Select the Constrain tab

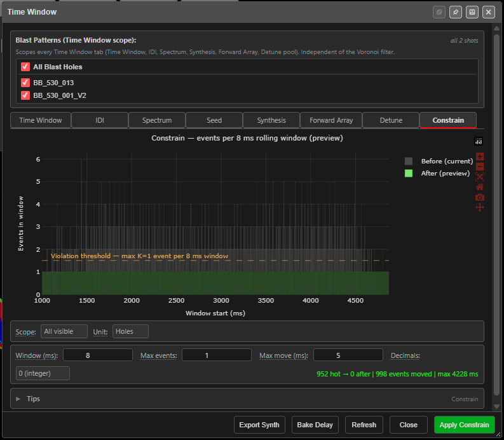point(448,120)
